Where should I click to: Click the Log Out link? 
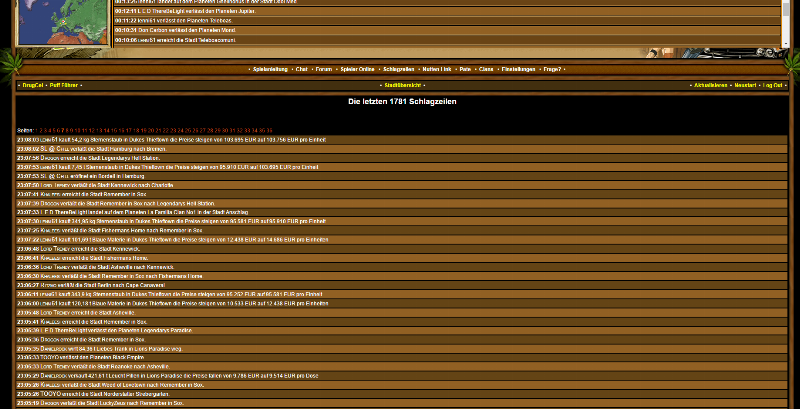point(772,86)
